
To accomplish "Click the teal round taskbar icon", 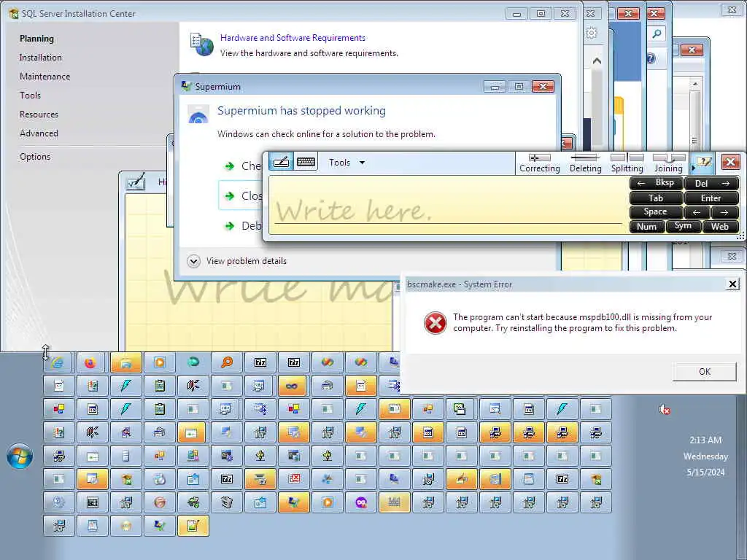I will (x=193, y=363).
